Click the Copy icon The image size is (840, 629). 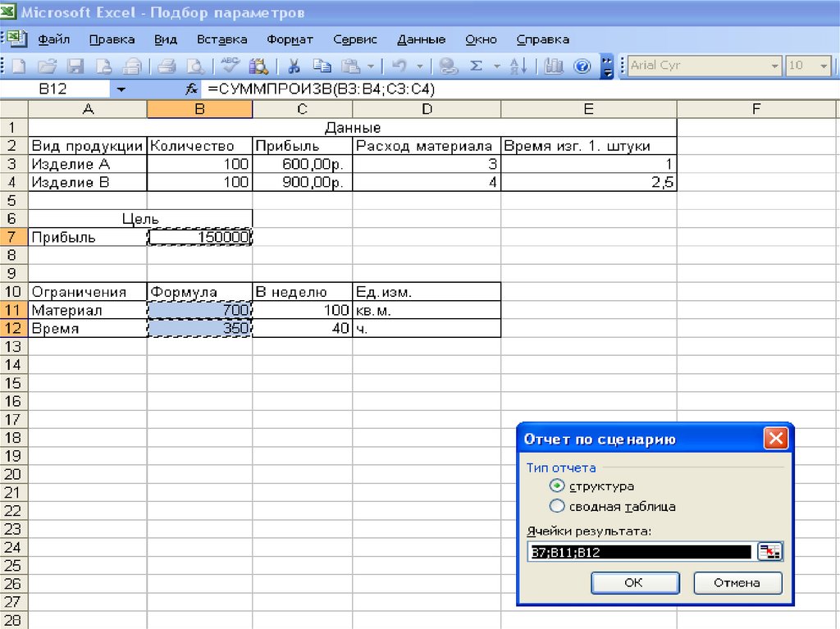coord(322,66)
